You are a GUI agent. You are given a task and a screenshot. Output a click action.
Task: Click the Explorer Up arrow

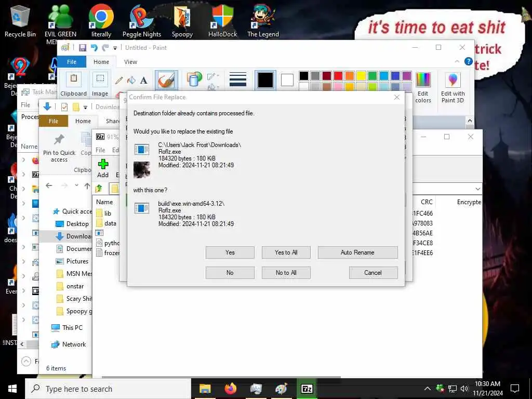click(87, 185)
